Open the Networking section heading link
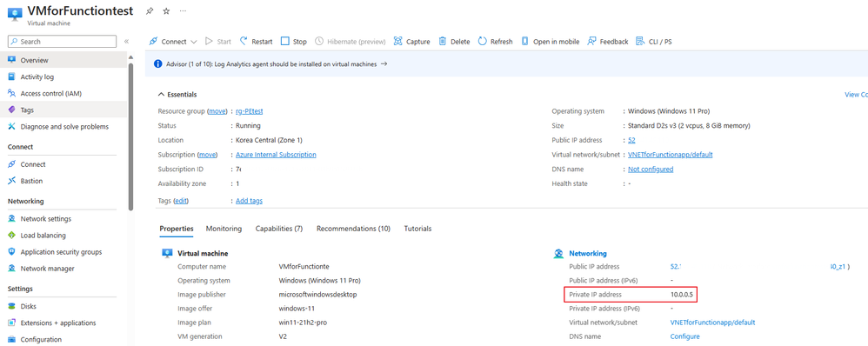This screenshot has width=868, height=346. pos(588,253)
